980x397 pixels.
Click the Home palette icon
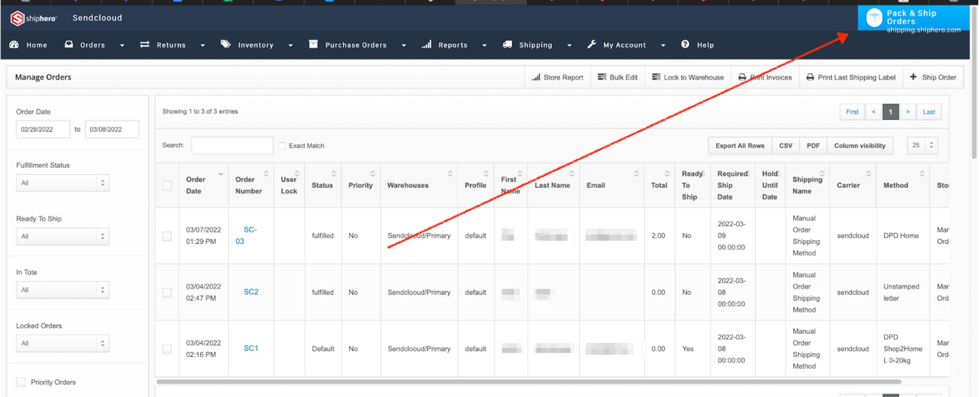pyautogui.click(x=14, y=44)
